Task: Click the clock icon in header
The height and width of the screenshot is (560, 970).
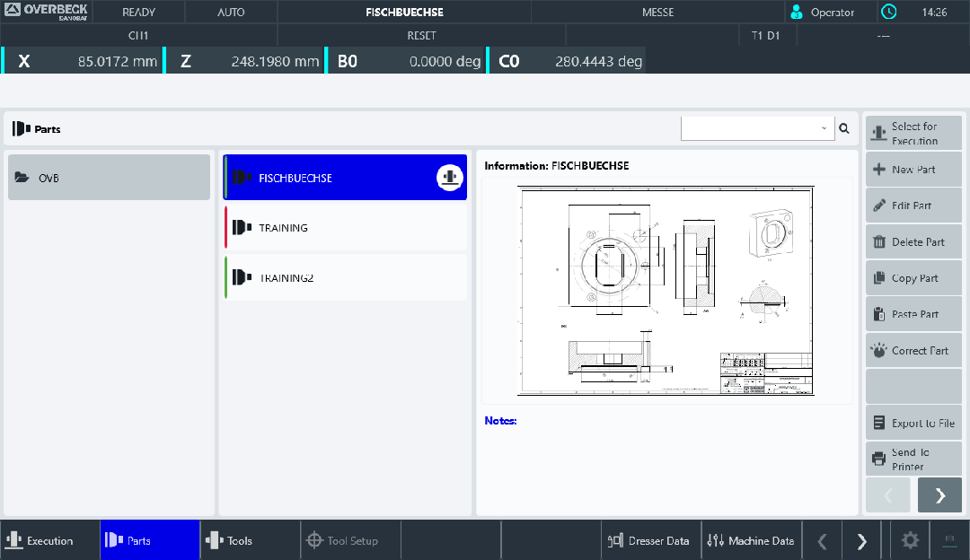Action: (888, 12)
